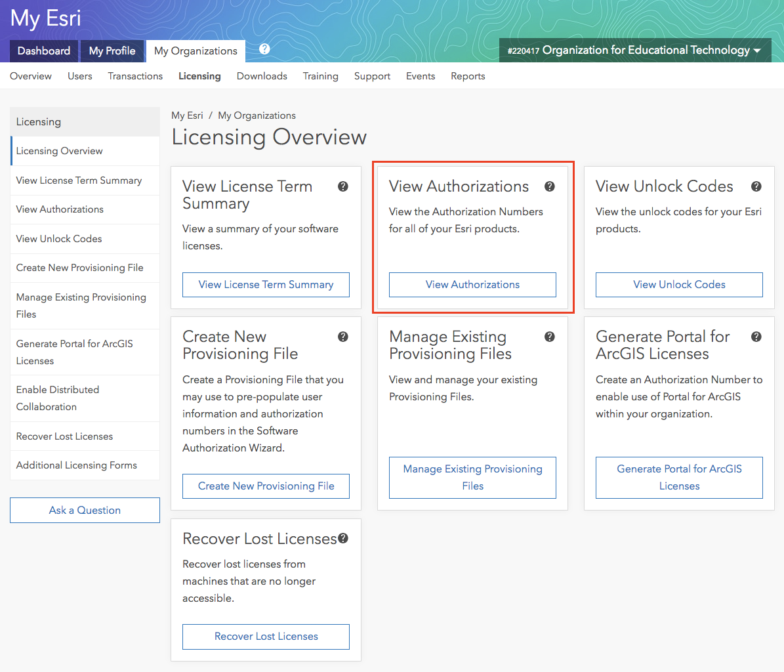Open help icon on View Authorizations card
This screenshot has width=784, height=672.
point(550,186)
